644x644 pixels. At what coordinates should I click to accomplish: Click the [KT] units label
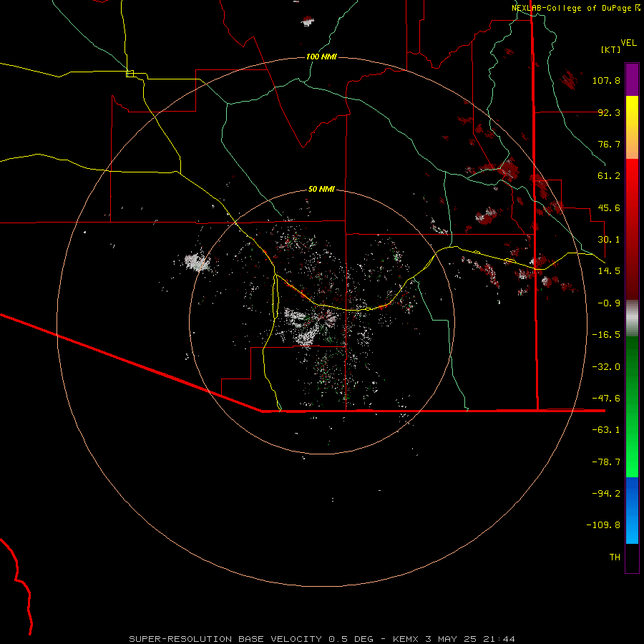(611, 49)
